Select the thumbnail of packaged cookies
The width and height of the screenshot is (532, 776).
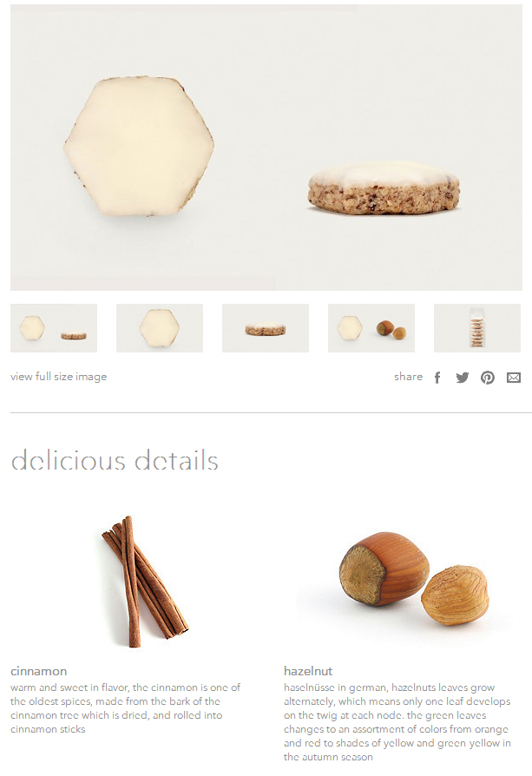tap(477, 328)
